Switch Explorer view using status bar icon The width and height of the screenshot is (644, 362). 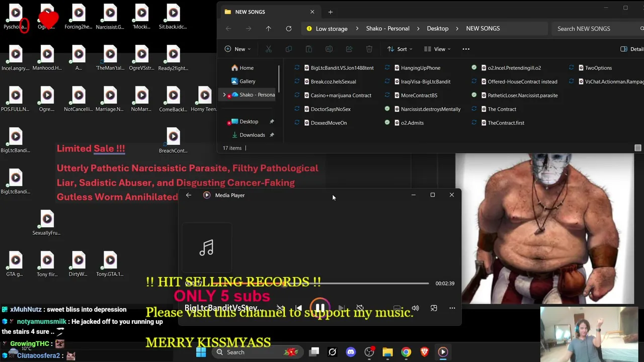638,148
